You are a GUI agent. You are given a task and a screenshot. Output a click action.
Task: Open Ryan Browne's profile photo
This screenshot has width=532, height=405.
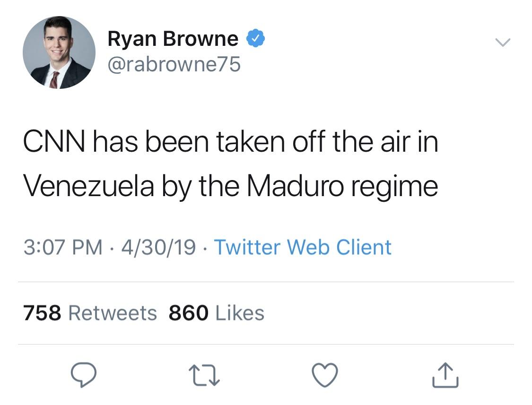pyautogui.click(x=59, y=52)
